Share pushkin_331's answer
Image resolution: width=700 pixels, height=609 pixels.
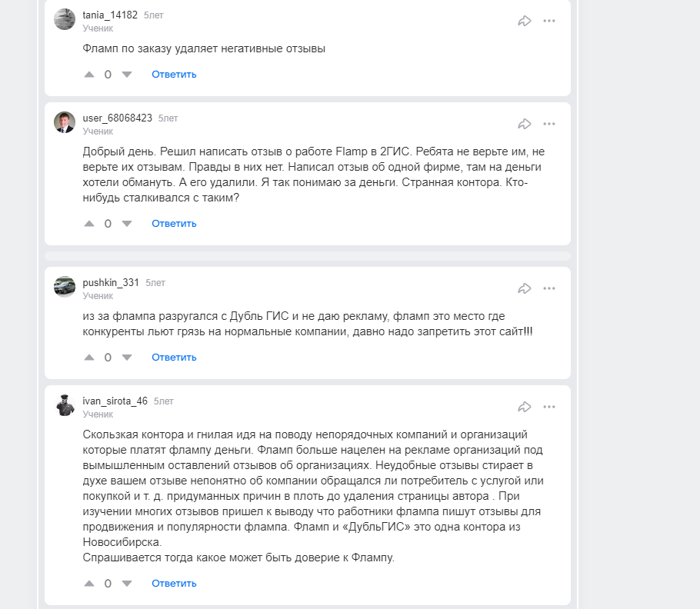click(525, 288)
